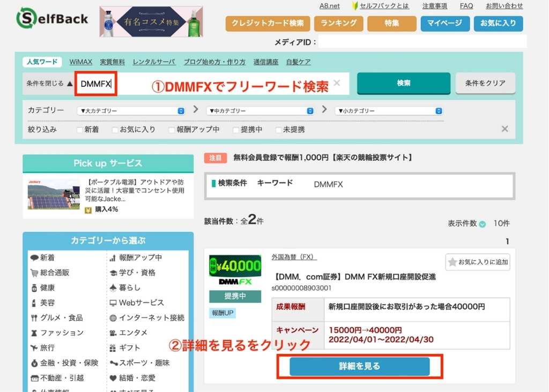Click the globe icon beside インターネット接続
This screenshot has width=549, height=392.
click(x=113, y=318)
